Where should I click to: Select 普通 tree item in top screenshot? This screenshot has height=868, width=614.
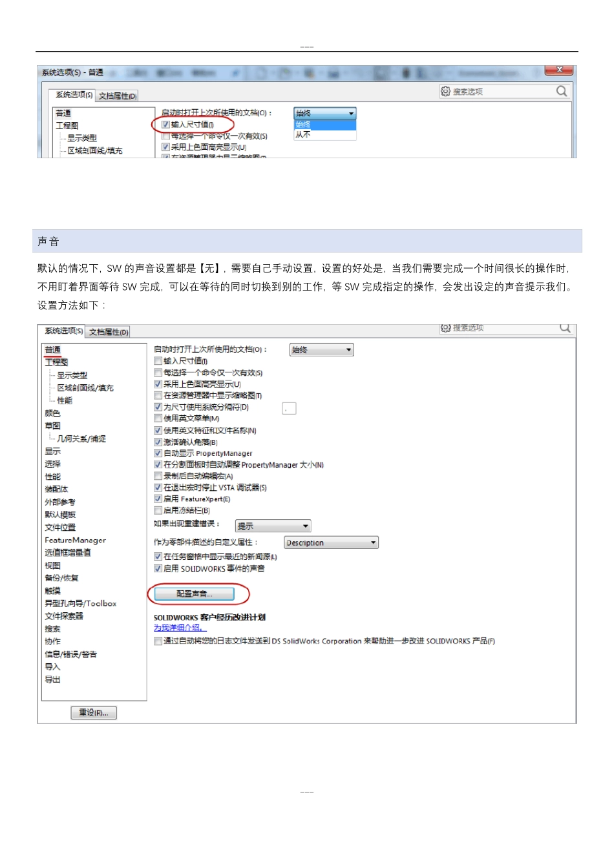tap(63, 113)
